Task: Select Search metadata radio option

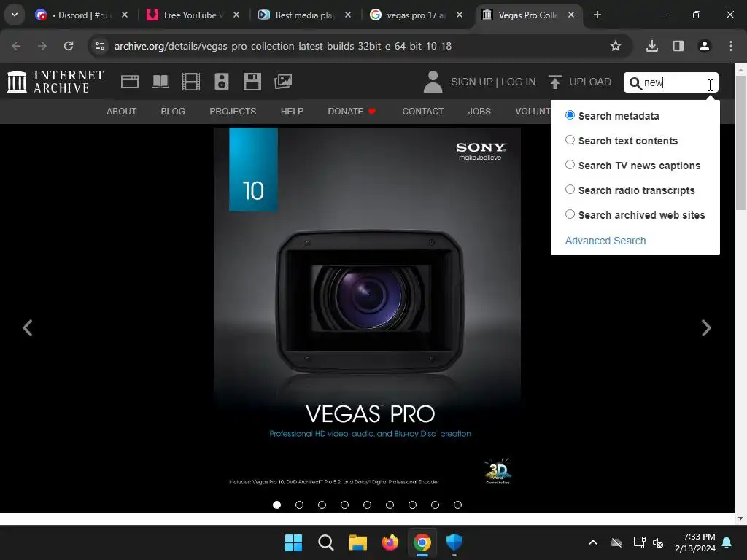Action: [x=570, y=115]
